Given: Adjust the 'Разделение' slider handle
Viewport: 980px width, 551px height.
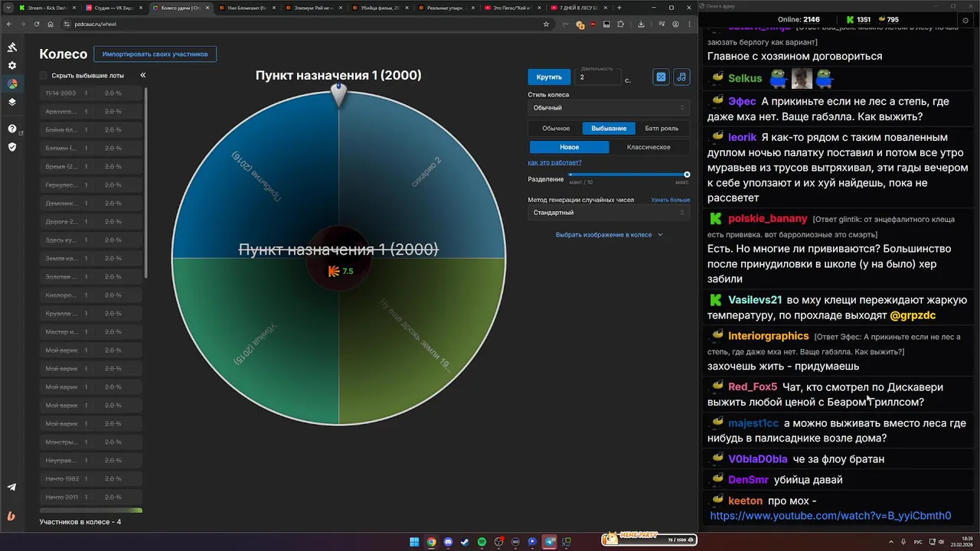Looking at the screenshot, I should point(687,174).
